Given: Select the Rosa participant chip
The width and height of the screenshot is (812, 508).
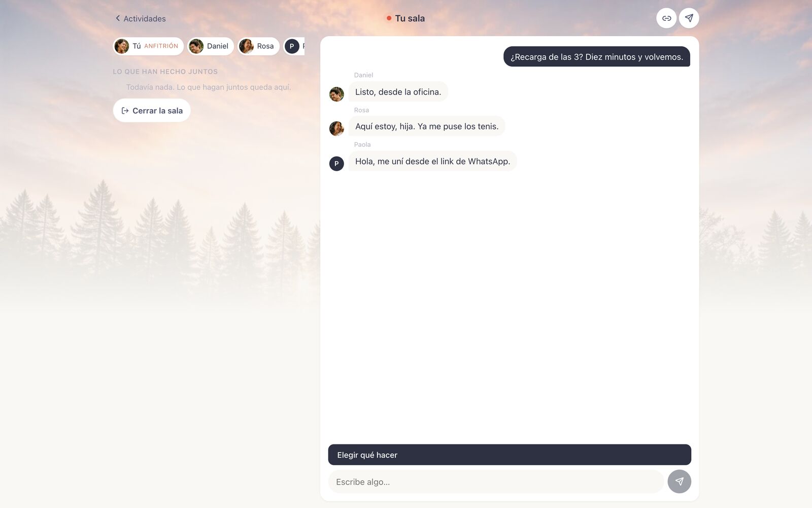Looking at the screenshot, I should tap(258, 46).
